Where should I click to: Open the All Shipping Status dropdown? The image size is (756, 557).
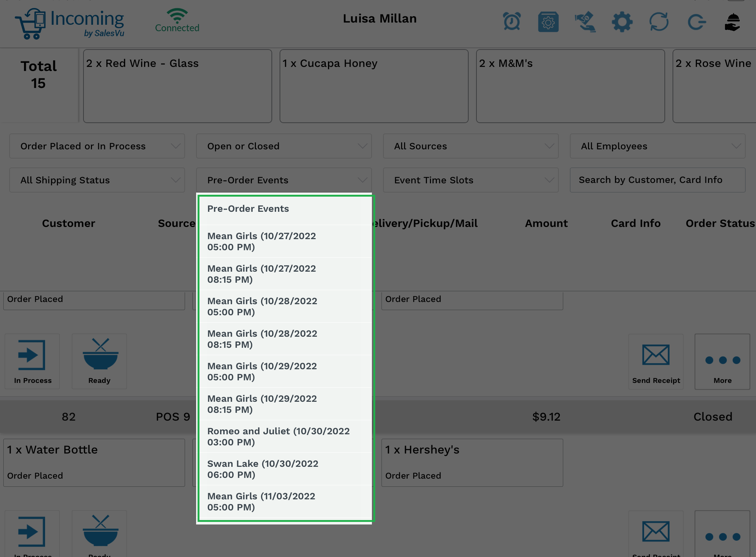click(97, 180)
